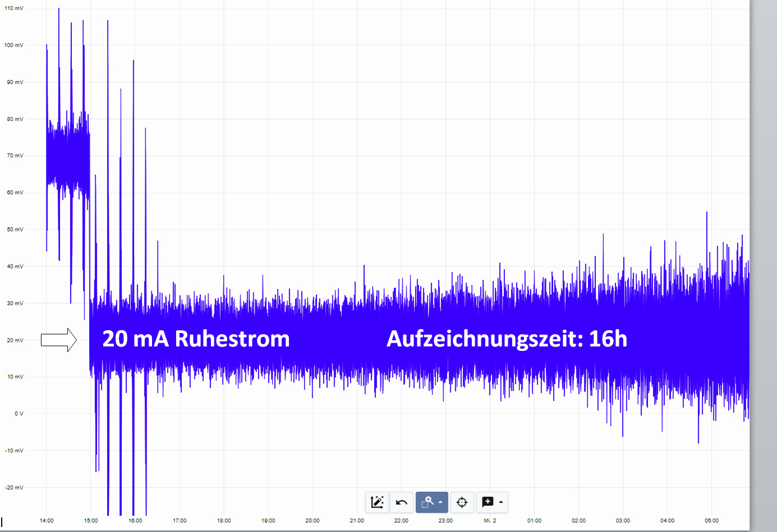Click the add annotation speech bubble icon

coord(488,502)
